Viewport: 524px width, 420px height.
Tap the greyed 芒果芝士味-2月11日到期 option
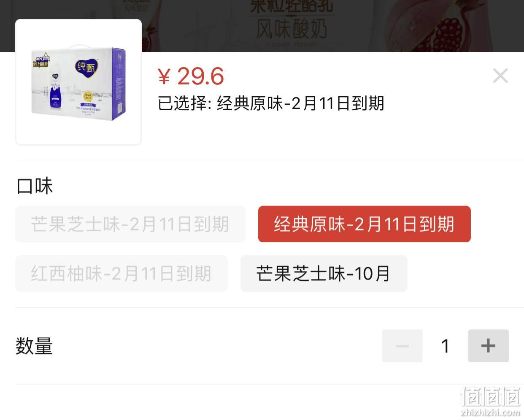pyautogui.click(x=130, y=224)
